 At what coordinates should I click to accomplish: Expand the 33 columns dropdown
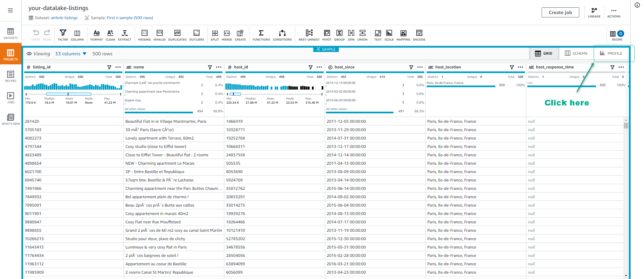(x=71, y=54)
